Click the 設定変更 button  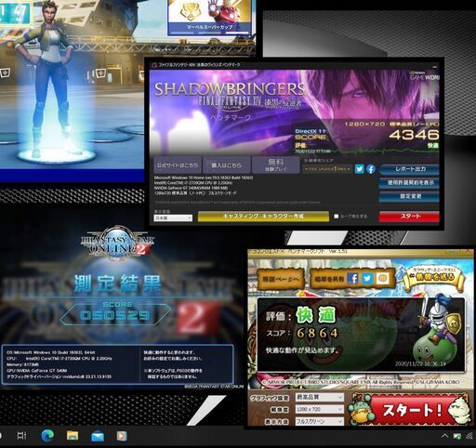409,197
